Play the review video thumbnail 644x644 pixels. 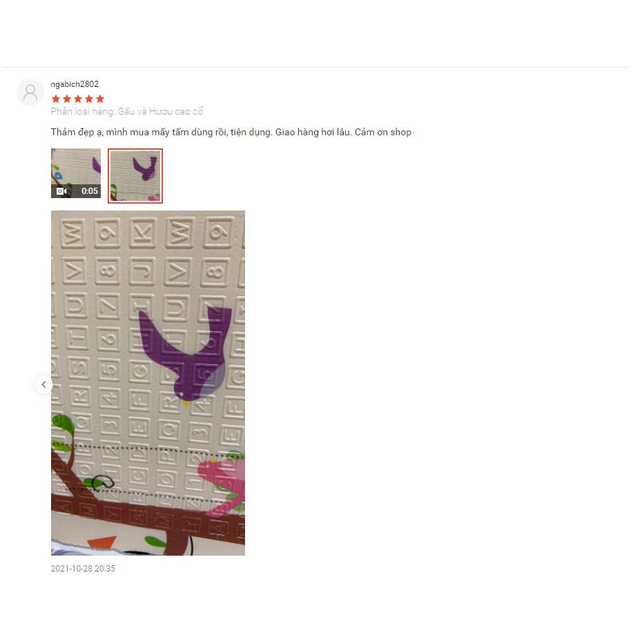click(x=75, y=173)
